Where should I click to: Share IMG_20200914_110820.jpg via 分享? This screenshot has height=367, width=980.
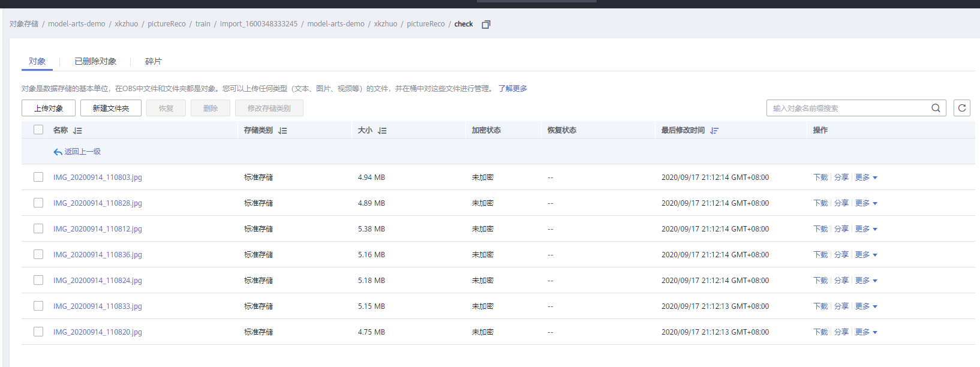click(x=841, y=332)
